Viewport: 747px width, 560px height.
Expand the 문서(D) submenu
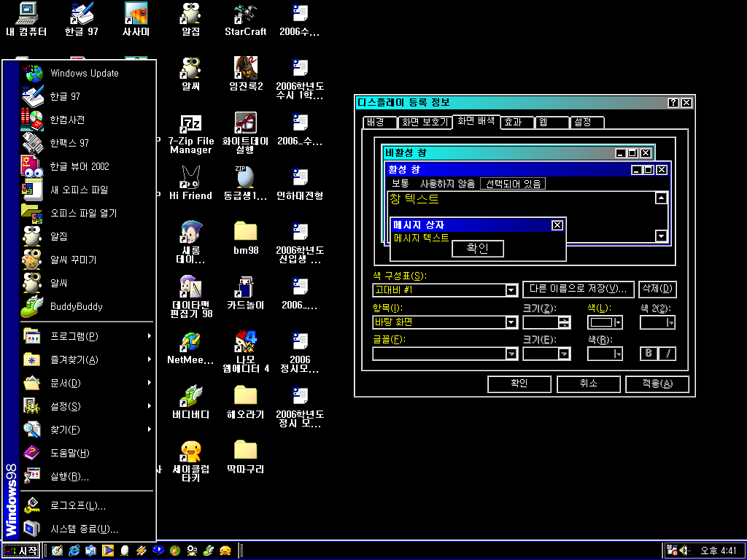pos(88,383)
